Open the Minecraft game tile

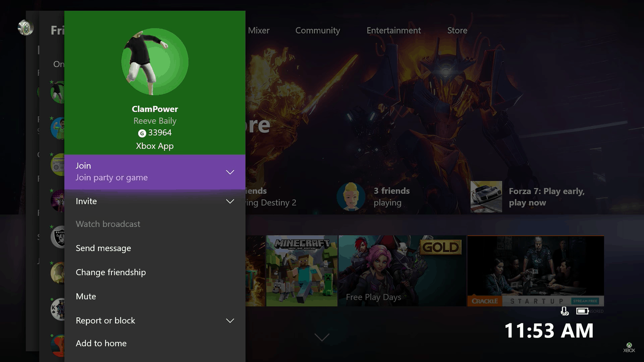tap(302, 271)
